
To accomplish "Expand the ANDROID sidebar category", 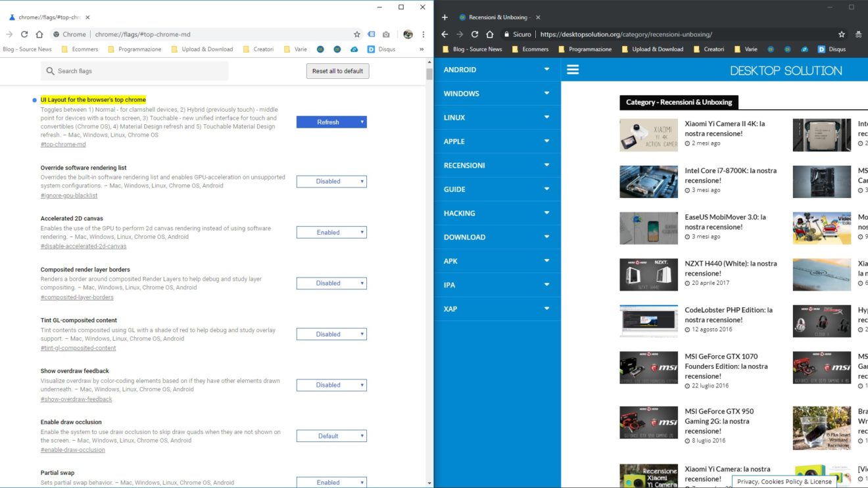I will [x=496, y=70].
